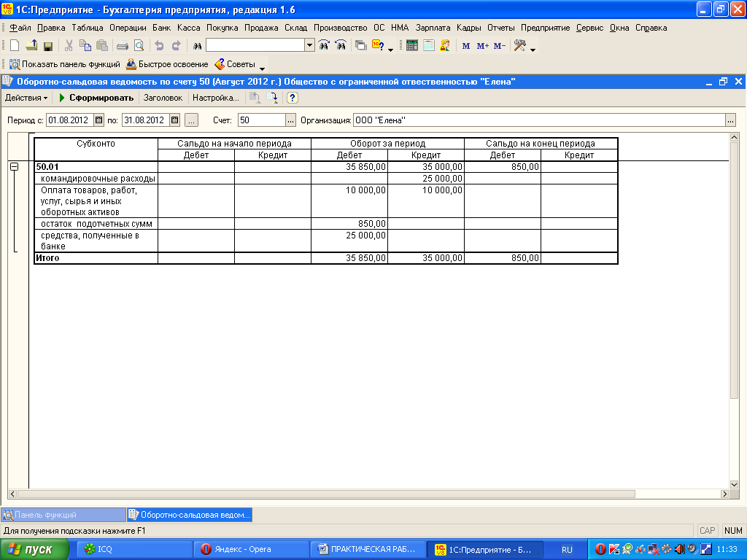747x560 pixels.
Task: Click the Copy icon in toolbar
Action: coord(85,46)
